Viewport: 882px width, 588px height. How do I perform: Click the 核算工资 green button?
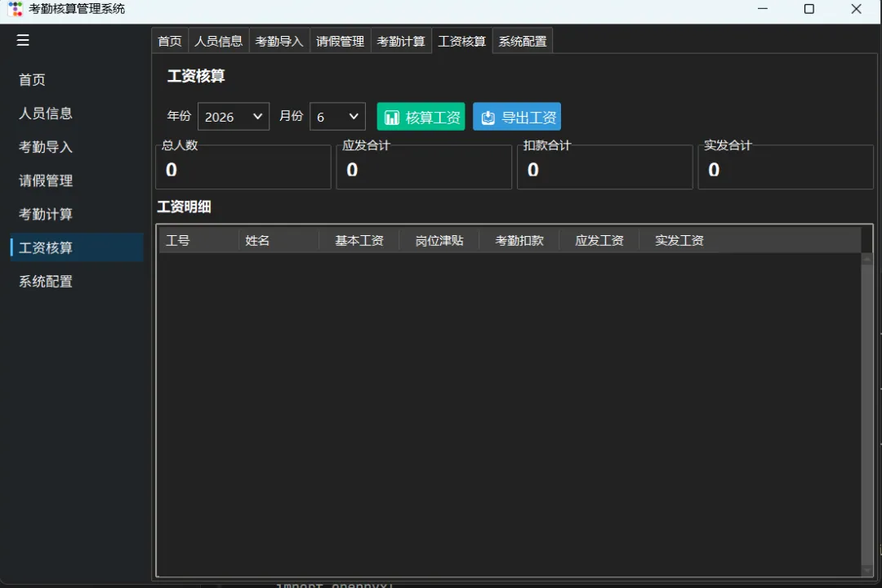421,117
